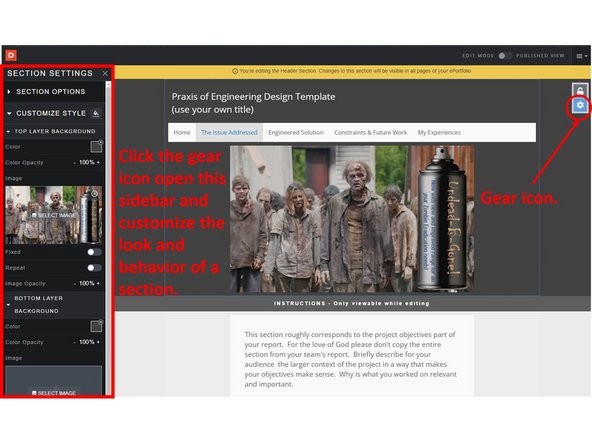Open top layer Color swatch picker
This screenshot has width=592, height=444.
pos(96,146)
